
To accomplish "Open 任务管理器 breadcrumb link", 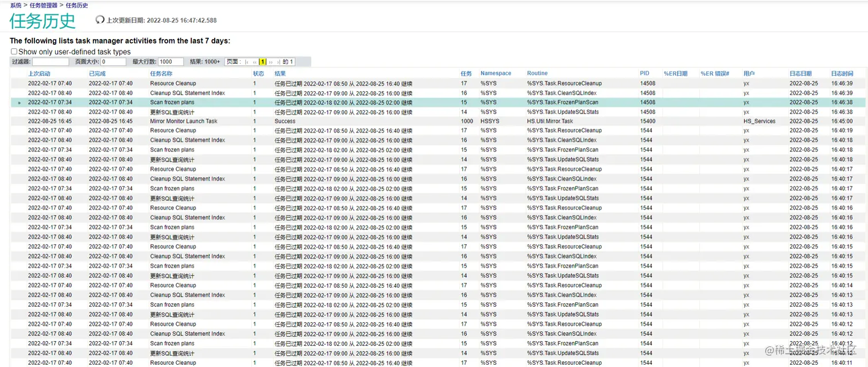I will coord(44,5).
